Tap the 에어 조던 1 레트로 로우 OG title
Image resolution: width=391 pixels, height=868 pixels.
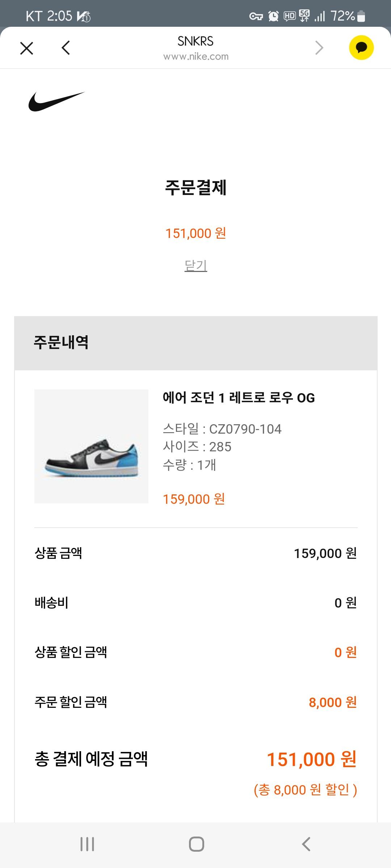pos(239,398)
